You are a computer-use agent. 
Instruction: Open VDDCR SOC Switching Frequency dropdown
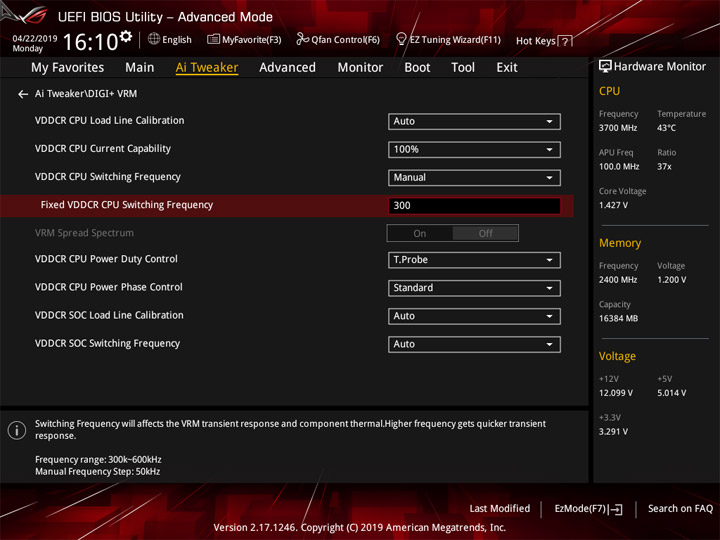[474, 344]
